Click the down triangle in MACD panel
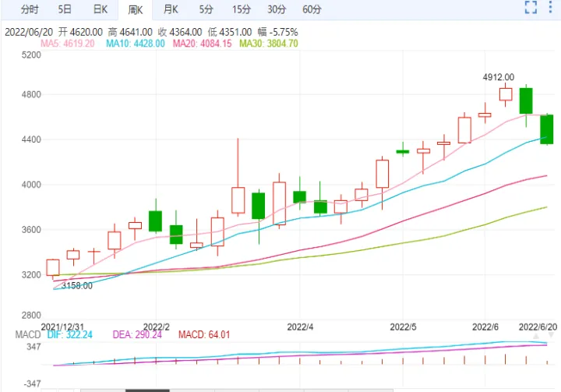The height and width of the screenshot is (392, 561). [552, 334]
